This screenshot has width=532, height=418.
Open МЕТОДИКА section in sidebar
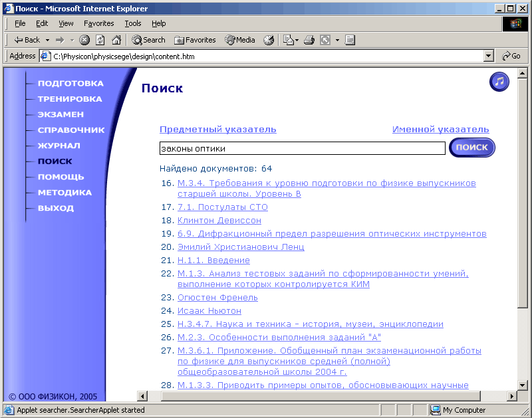(x=65, y=193)
